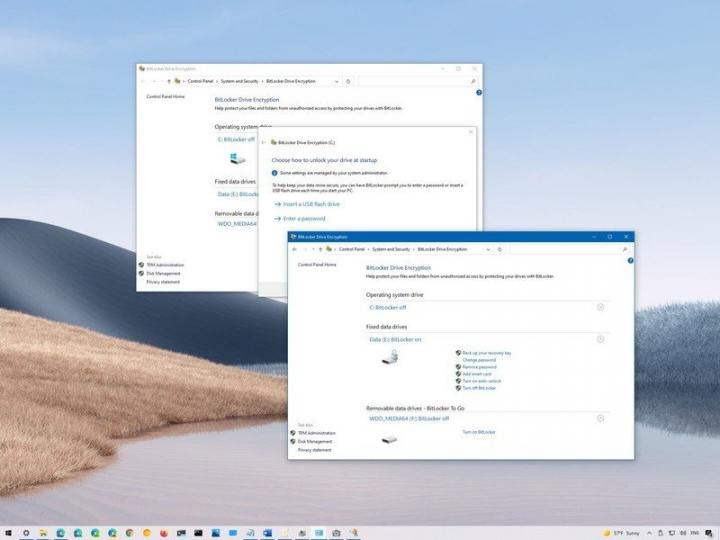This screenshot has height=540, width=720.
Task: Click Remove password link
Action: click(479, 367)
